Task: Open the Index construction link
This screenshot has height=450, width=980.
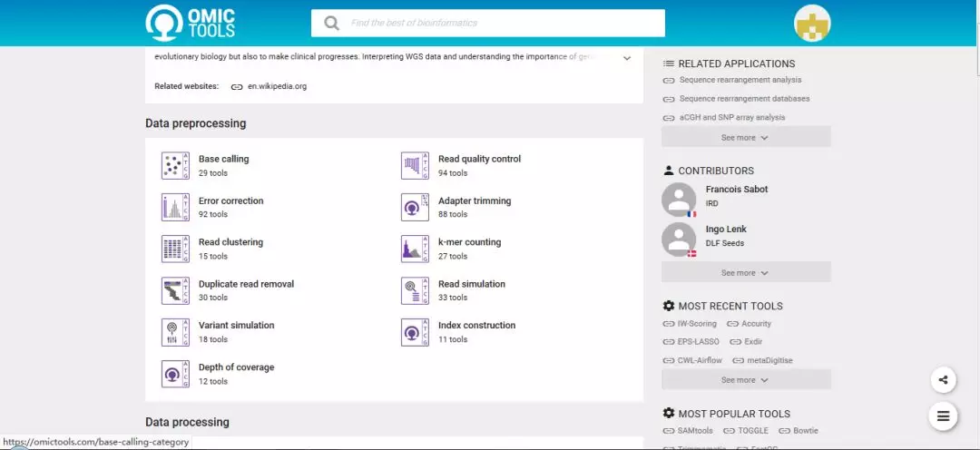Action: click(x=477, y=325)
